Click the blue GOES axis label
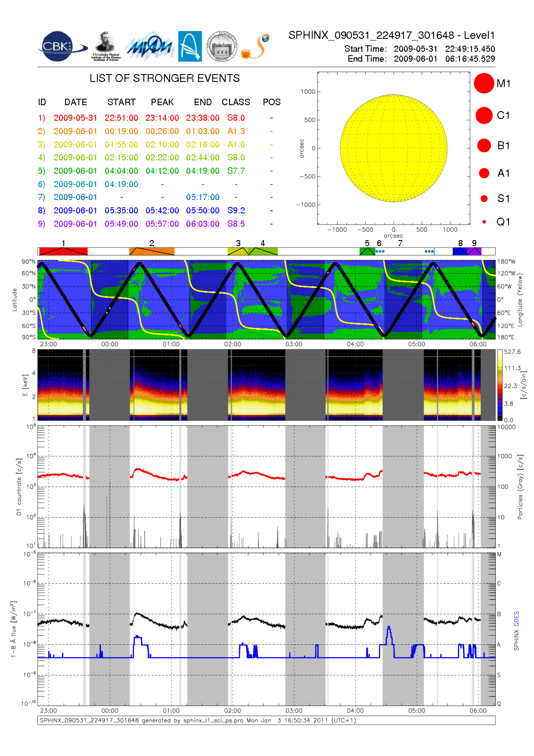The image size is (534, 756). (x=516, y=619)
